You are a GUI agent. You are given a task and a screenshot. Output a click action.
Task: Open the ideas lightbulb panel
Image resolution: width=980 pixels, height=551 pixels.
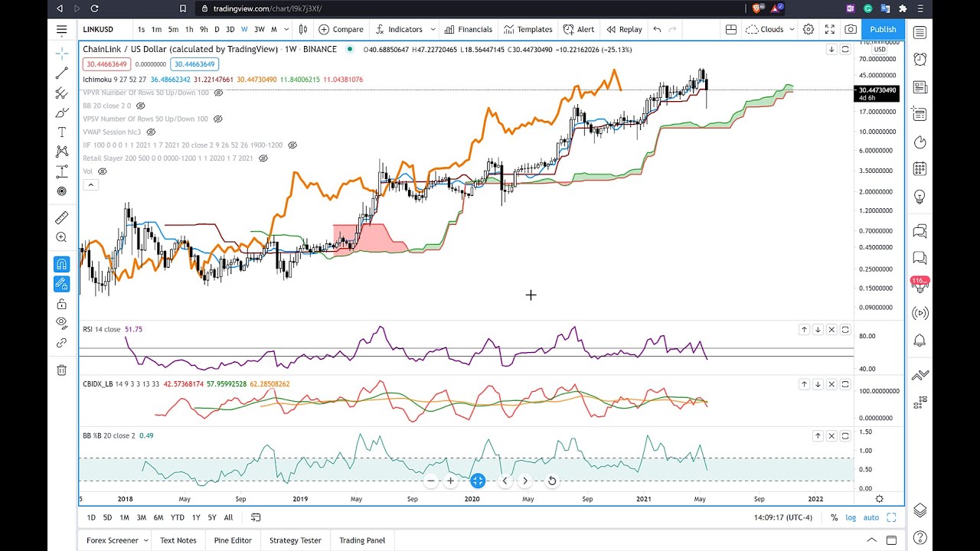tap(920, 197)
